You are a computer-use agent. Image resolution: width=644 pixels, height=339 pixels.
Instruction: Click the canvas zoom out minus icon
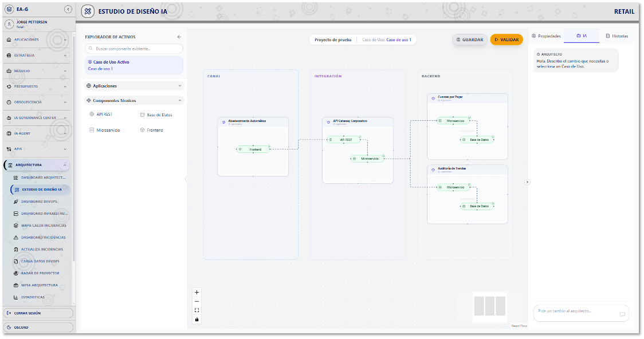click(197, 301)
